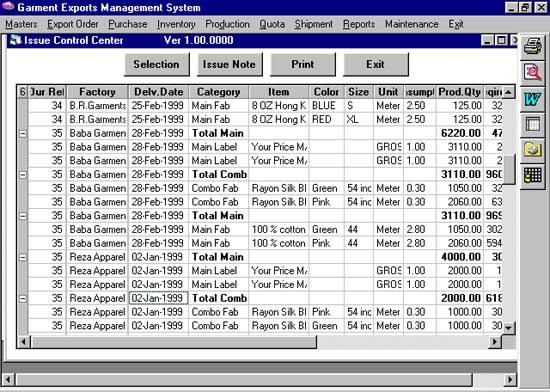Select the RED color cell
Screen dimensions: 550x392
point(327,120)
